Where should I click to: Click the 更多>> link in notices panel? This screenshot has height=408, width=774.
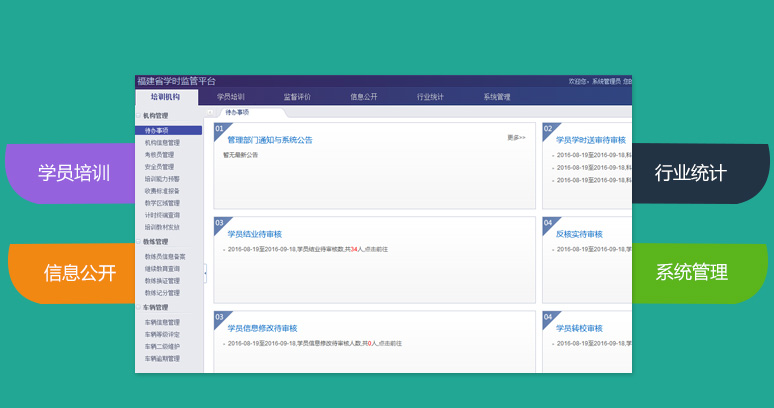point(516,138)
